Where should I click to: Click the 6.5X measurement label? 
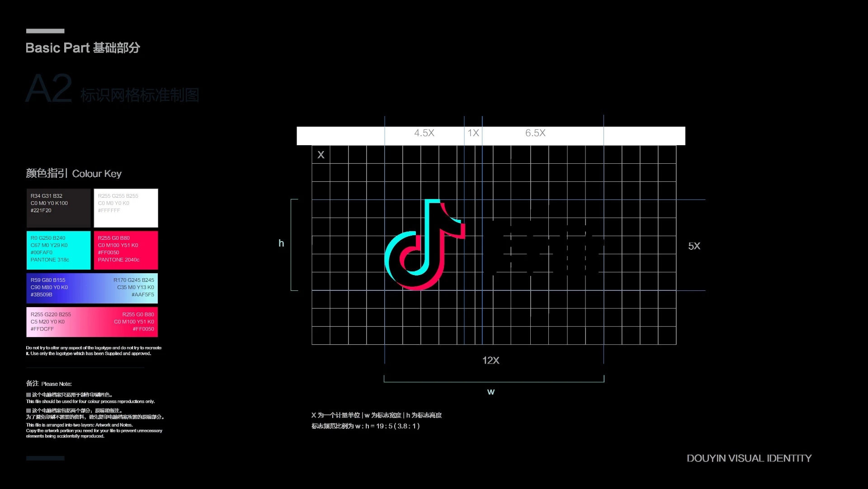pos(535,133)
